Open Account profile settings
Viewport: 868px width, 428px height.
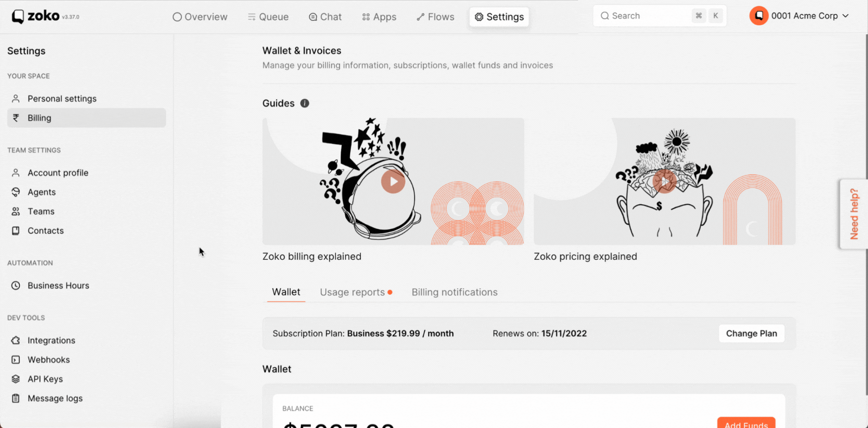(x=87, y=173)
